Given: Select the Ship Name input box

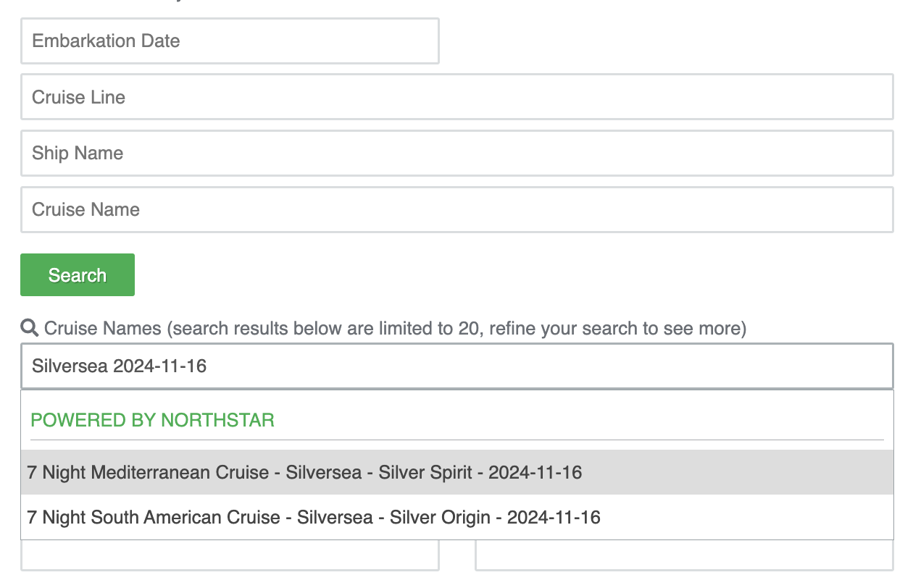Looking at the screenshot, I should coord(457,153).
